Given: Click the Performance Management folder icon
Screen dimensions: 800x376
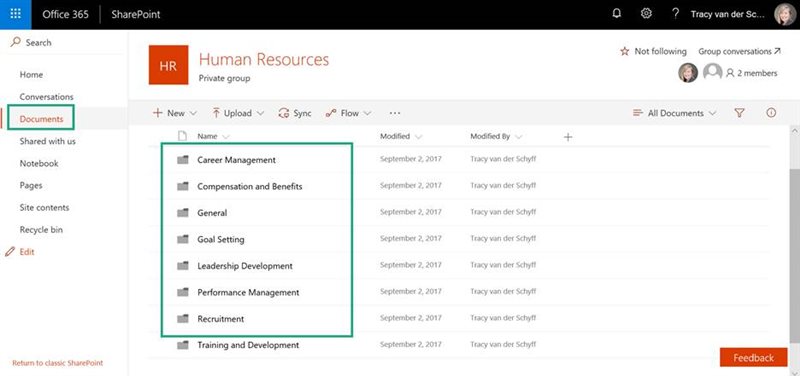Looking at the screenshot, I should (183, 292).
